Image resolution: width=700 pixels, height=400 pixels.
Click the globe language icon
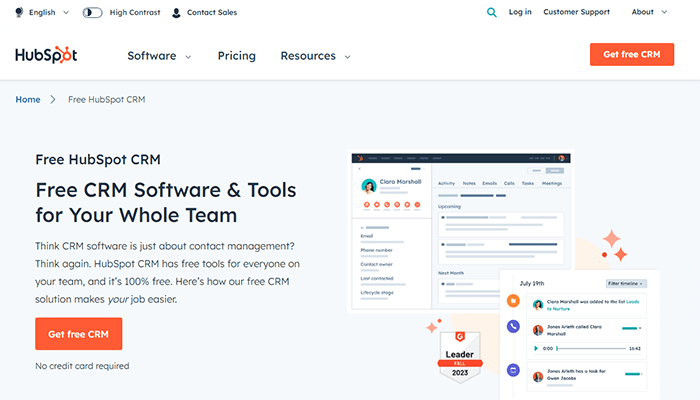20,13
